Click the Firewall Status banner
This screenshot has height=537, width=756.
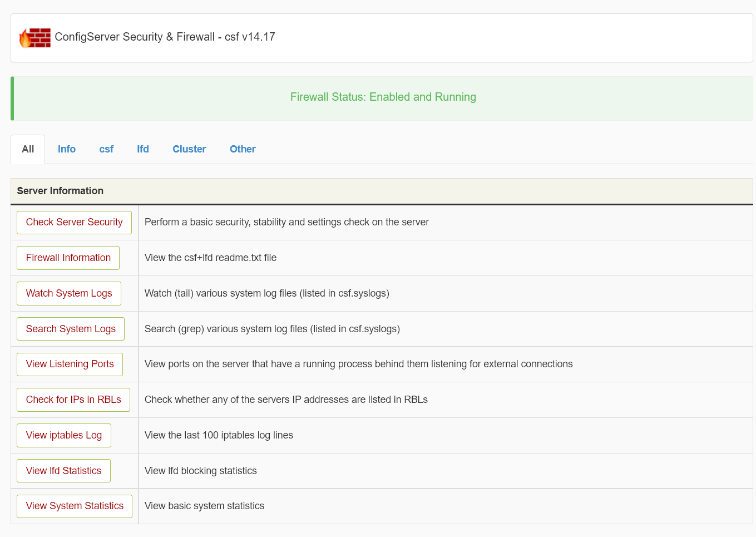click(x=383, y=97)
